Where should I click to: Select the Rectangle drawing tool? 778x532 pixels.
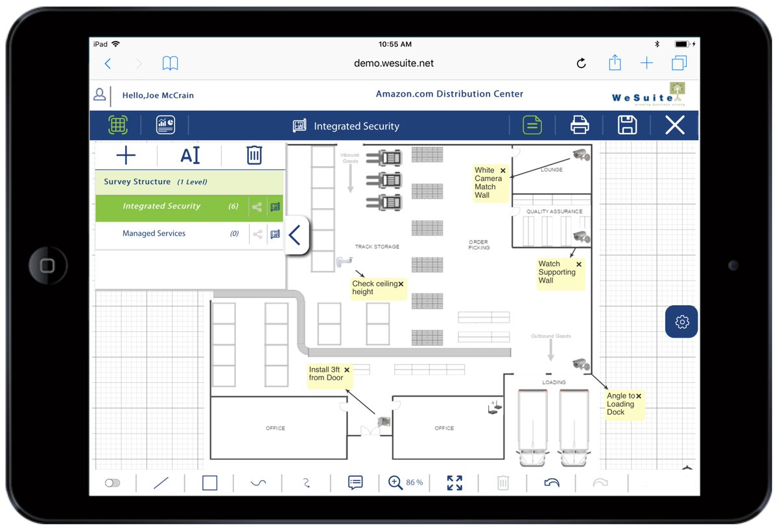(x=210, y=482)
